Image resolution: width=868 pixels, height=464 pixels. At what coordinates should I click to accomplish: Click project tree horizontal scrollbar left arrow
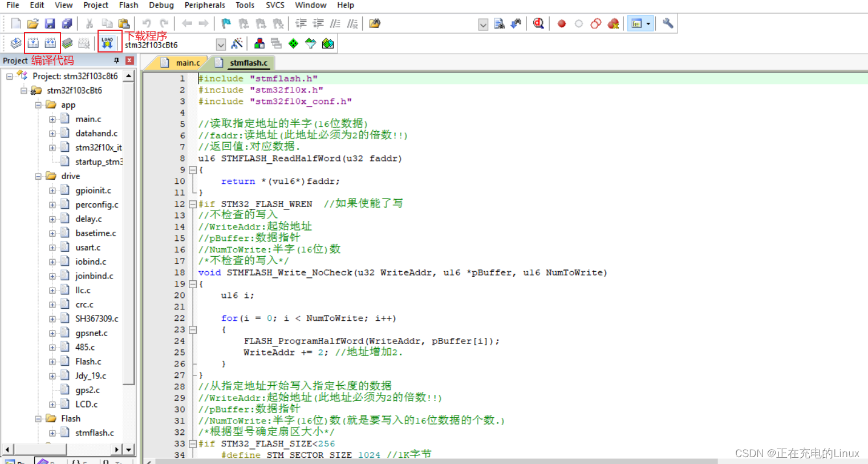(x=7, y=450)
